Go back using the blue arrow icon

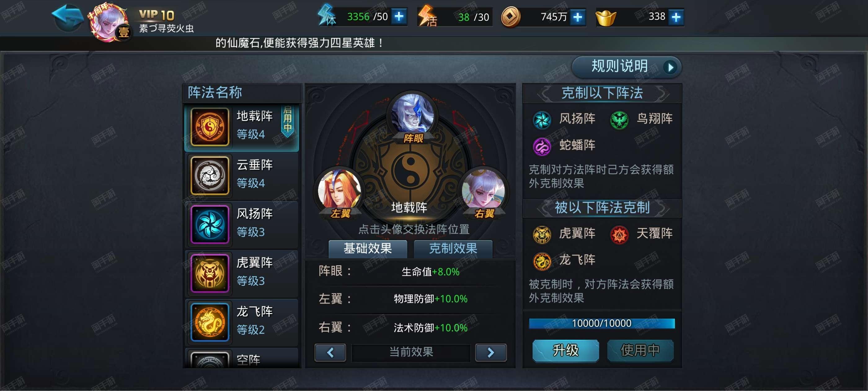coord(68,18)
